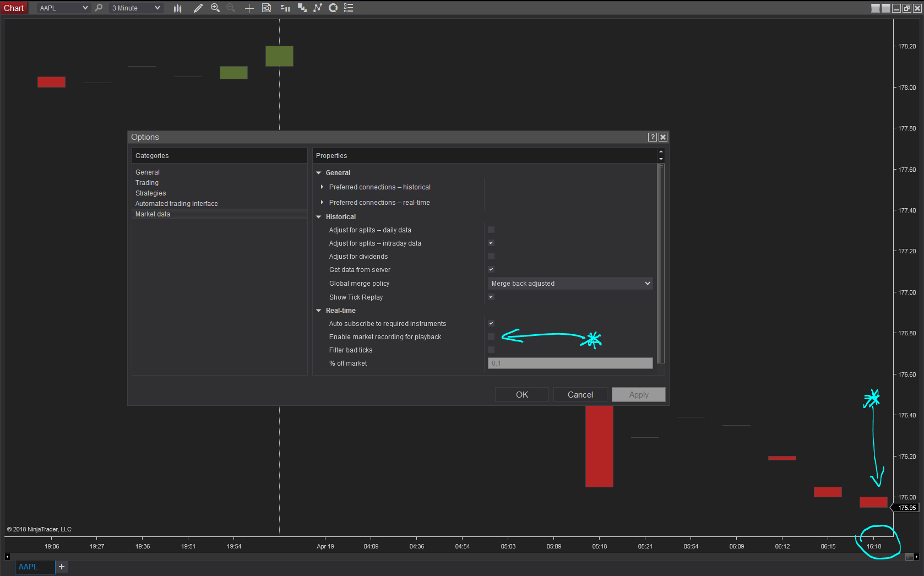
Task: Switch to the AAPL chart tab
Action: (x=35, y=567)
